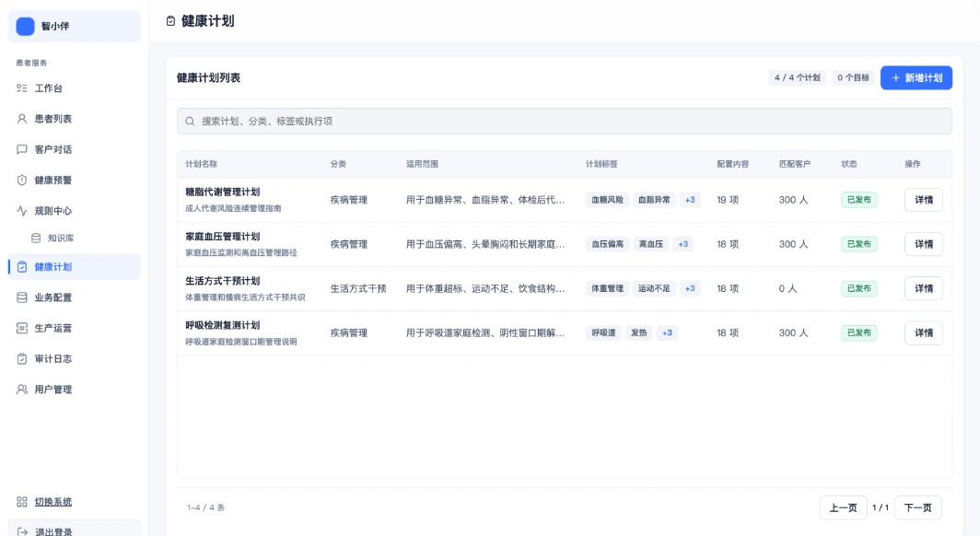Screen dimensions: 980x536
Task: Click the page title clipboard icon
Action: 170,21
